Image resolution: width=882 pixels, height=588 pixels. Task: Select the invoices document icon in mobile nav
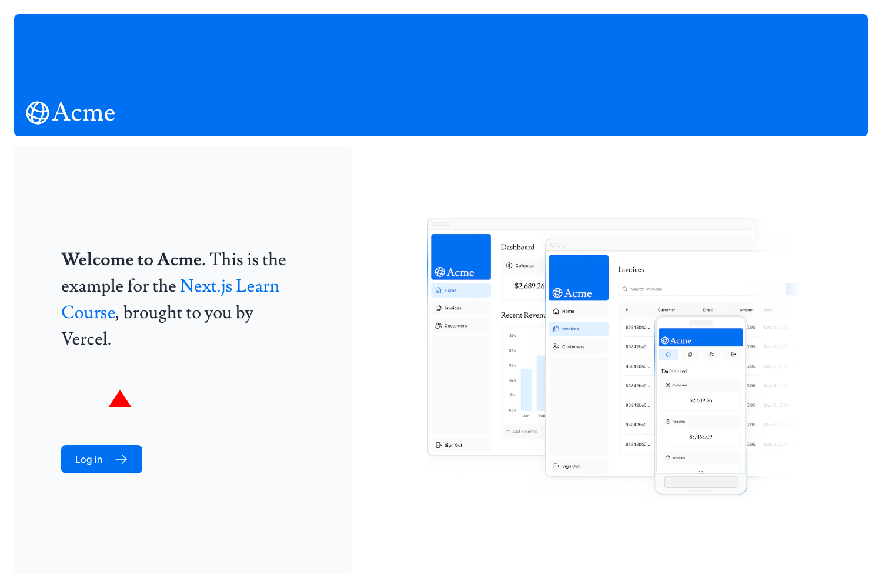coord(690,354)
